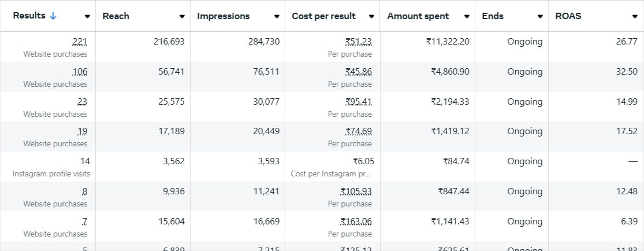Expand the Amount spent column dropdown
This screenshot has width=644, height=251.
tap(467, 17)
